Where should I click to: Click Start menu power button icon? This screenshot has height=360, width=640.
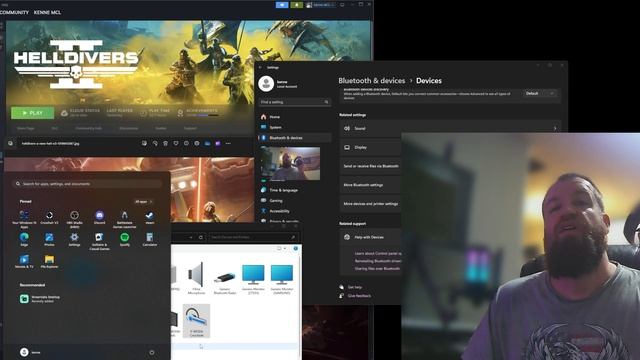[152, 352]
